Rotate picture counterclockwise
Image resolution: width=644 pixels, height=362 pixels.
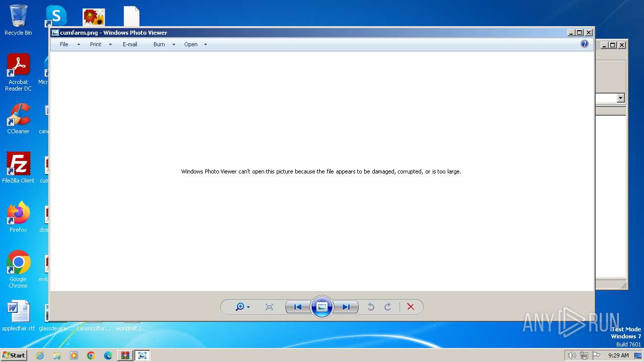(371, 307)
